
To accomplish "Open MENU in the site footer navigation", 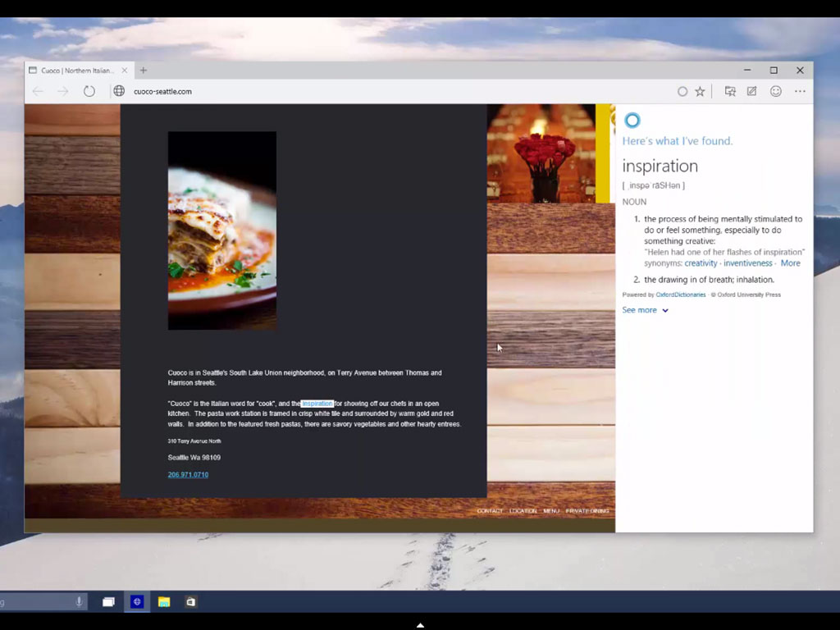I will coord(551,511).
